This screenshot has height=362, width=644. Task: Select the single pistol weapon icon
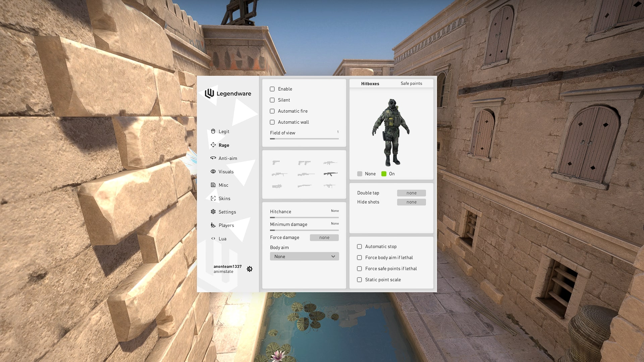pos(276,163)
